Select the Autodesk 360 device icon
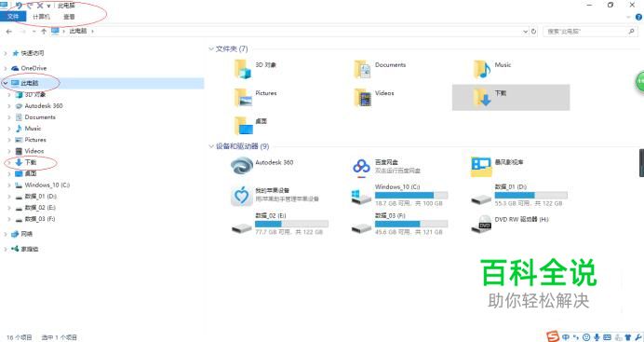The width and height of the screenshot is (644, 342). tap(242, 166)
